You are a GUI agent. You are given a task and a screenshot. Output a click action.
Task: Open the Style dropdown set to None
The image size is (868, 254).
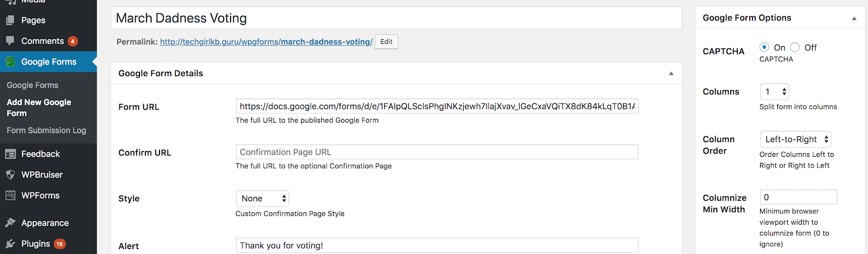(x=263, y=199)
